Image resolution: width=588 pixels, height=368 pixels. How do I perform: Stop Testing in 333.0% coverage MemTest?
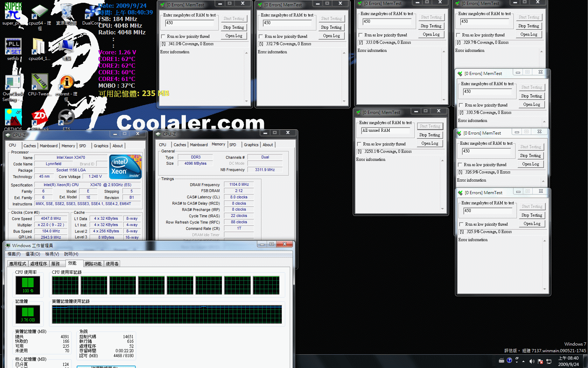[x=431, y=26]
